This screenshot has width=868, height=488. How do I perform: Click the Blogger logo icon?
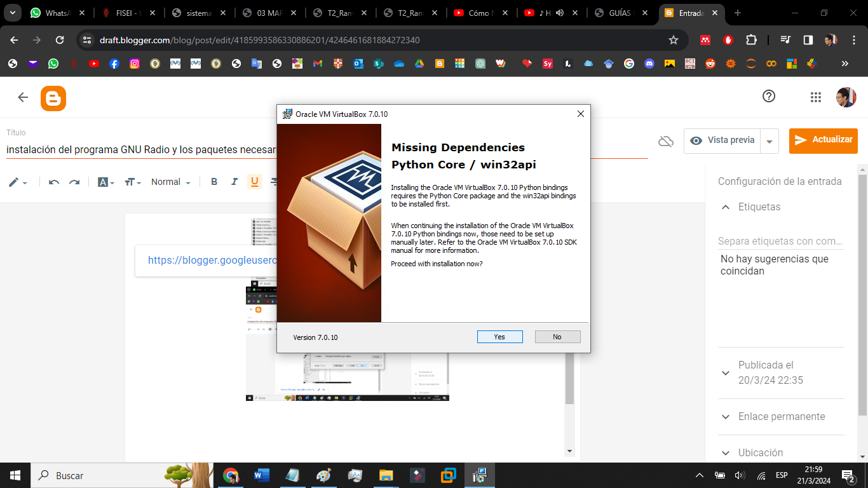(53, 98)
